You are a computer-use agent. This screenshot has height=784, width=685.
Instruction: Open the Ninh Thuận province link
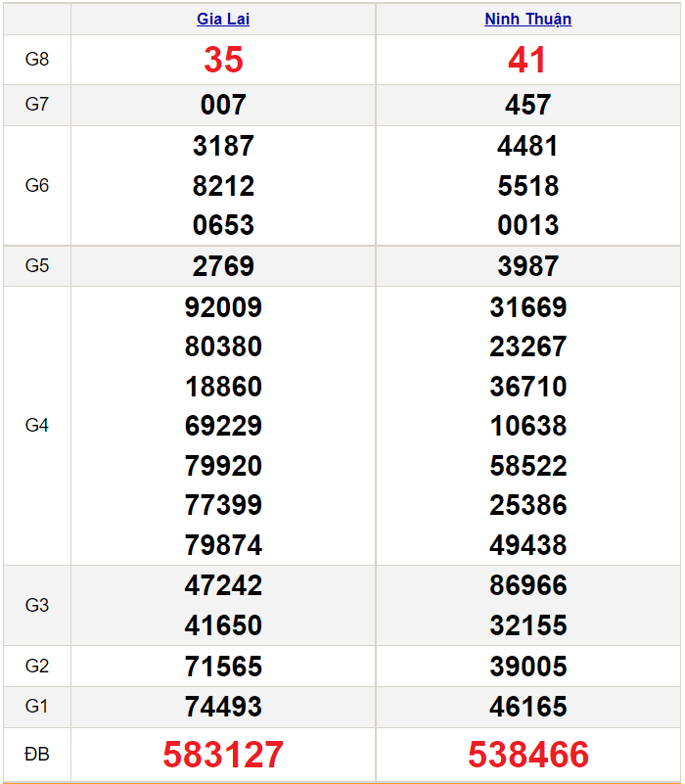point(528,19)
